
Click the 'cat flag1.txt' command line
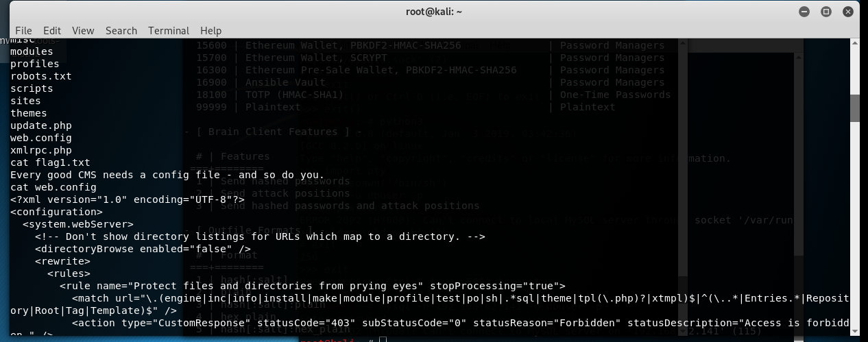(x=50, y=162)
